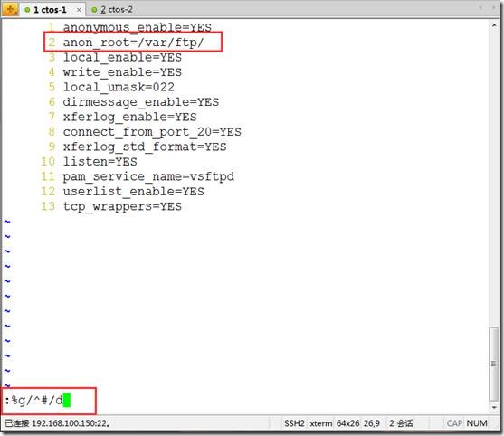Click the line tcp_wrappers=YES
Viewport: 504px width, 436px height.
click(122, 206)
